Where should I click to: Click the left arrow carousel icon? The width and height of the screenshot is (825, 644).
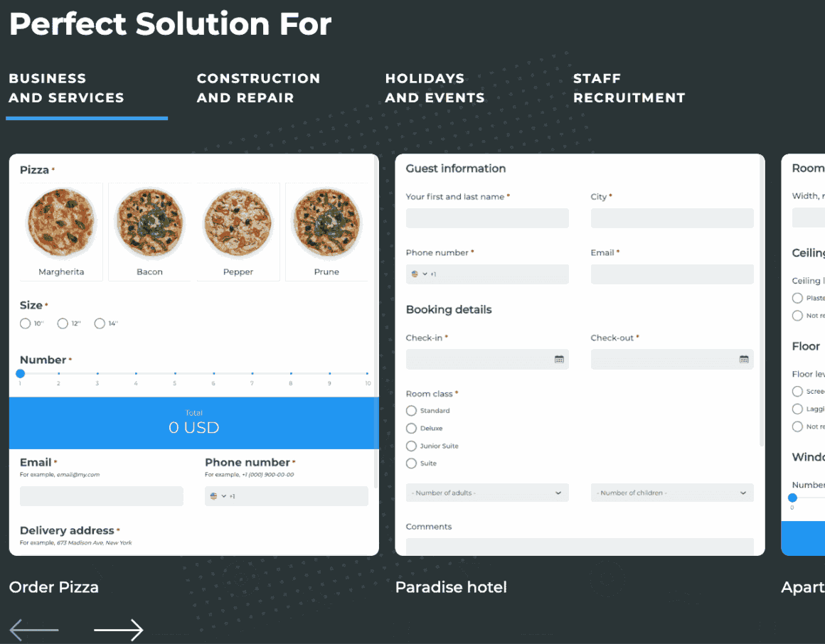point(33,630)
